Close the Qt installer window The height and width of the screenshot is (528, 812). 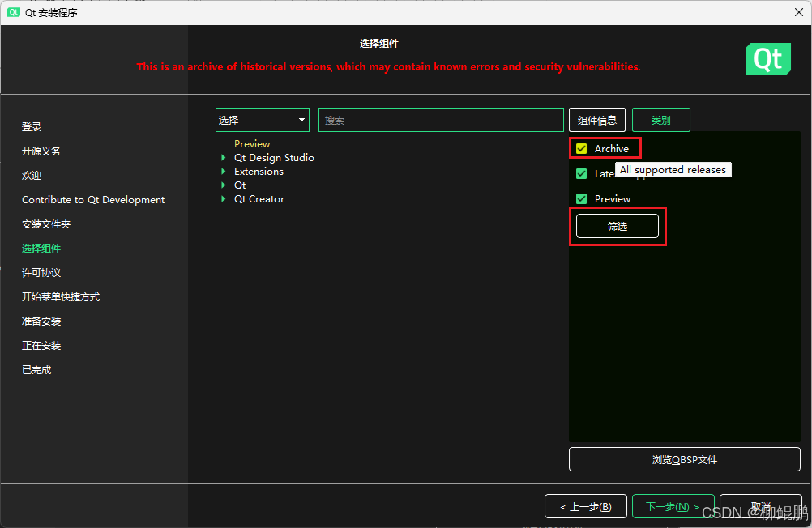click(x=799, y=12)
